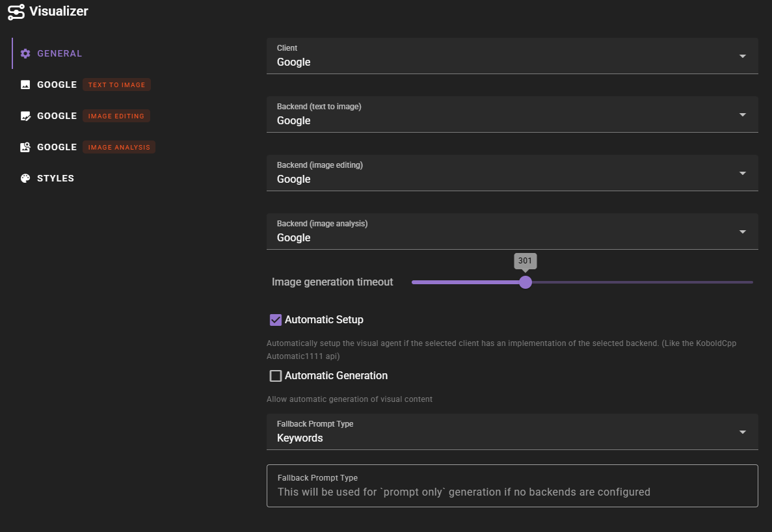Click the IMAGE ANALYSIS badge
The image size is (772, 532).
coord(119,147)
